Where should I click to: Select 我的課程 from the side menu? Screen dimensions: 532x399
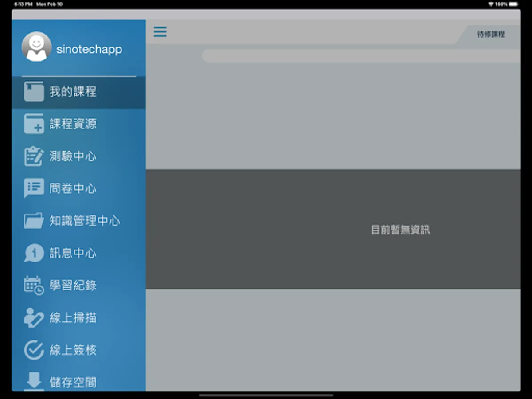tap(73, 92)
